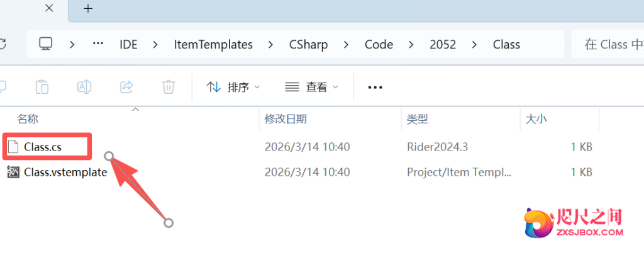Click the Rename icon in toolbar

point(84,87)
